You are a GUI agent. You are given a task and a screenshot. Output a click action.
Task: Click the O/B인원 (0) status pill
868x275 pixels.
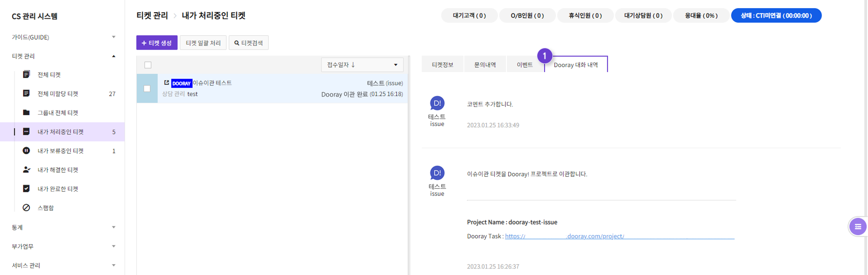click(527, 15)
